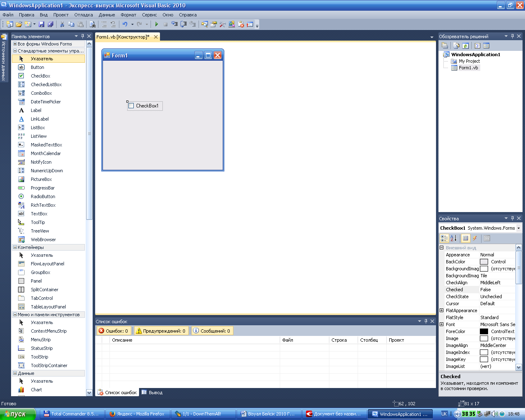This screenshot has width=525, height=420.
Task: Open the 'Отладка' menu
Action: click(83, 15)
